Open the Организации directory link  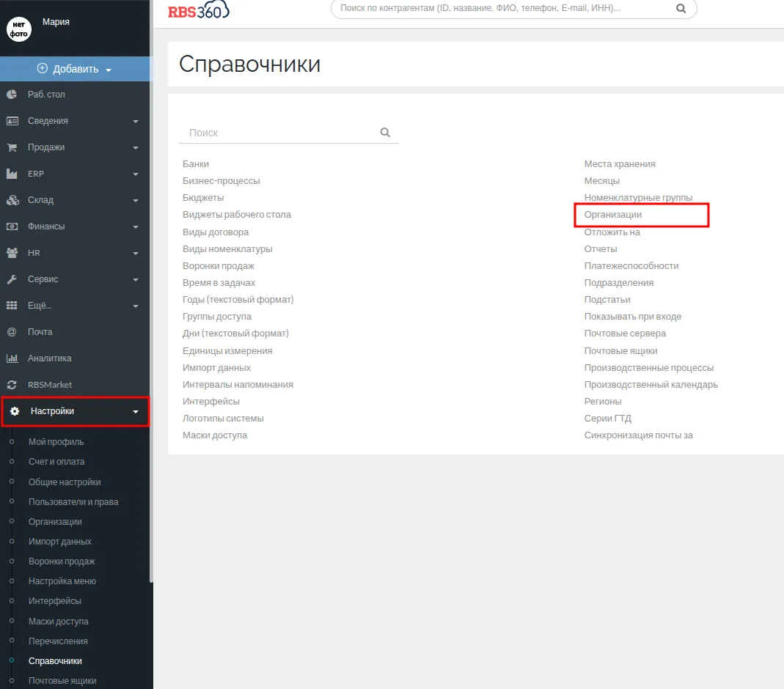(612, 215)
